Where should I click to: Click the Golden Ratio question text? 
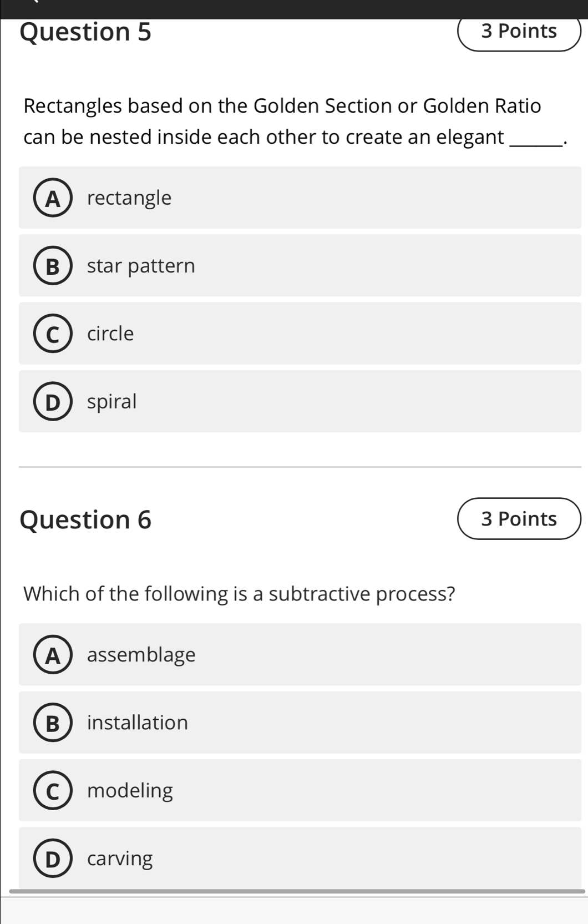click(283, 121)
